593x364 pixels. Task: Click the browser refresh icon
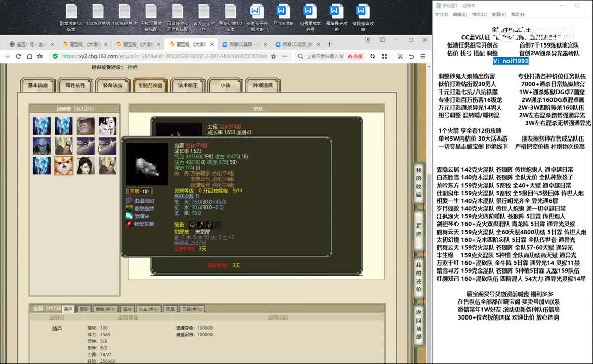click(18, 56)
